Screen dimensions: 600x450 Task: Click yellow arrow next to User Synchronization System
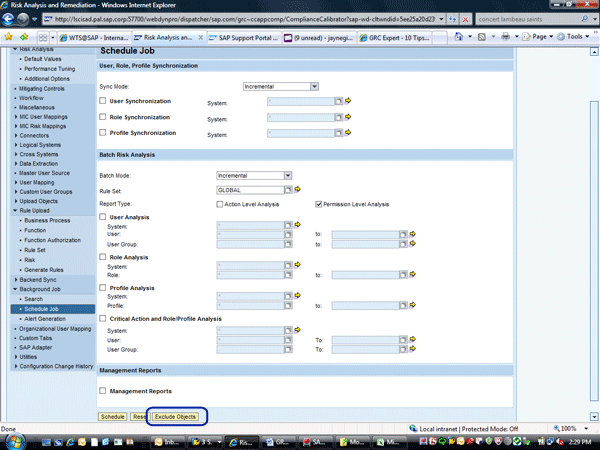[x=349, y=102]
